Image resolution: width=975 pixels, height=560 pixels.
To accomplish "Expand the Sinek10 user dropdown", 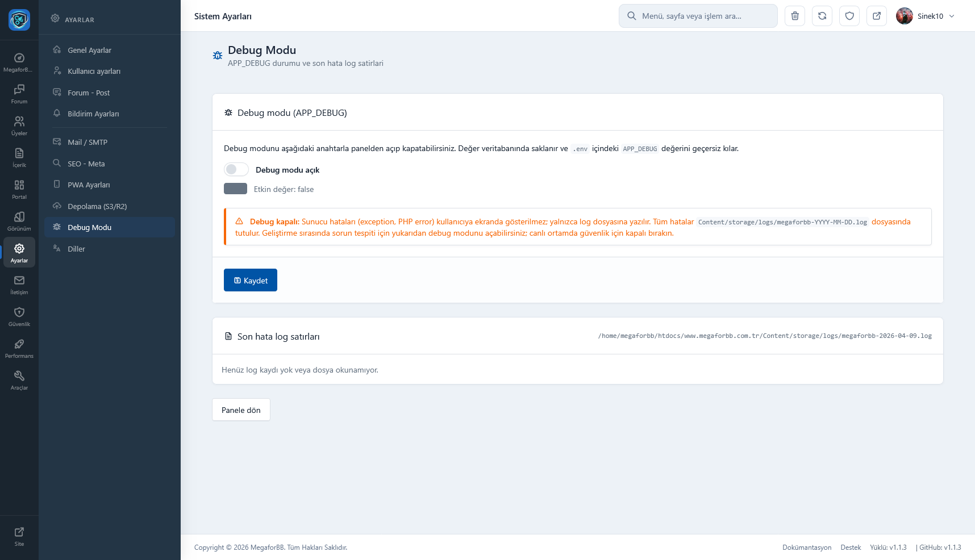I will pos(926,16).
